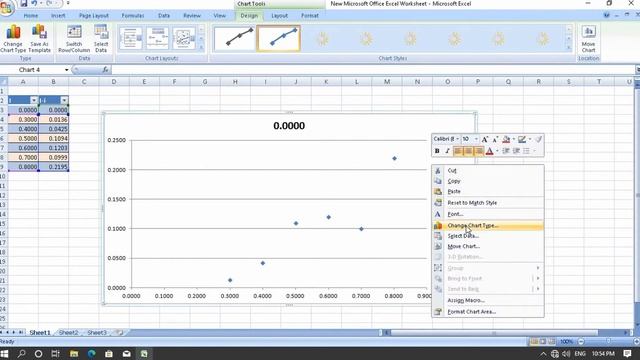Screen dimensions: 640x360
Task: Click the increase indent icon in mini toolbar
Action: point(516,151)
